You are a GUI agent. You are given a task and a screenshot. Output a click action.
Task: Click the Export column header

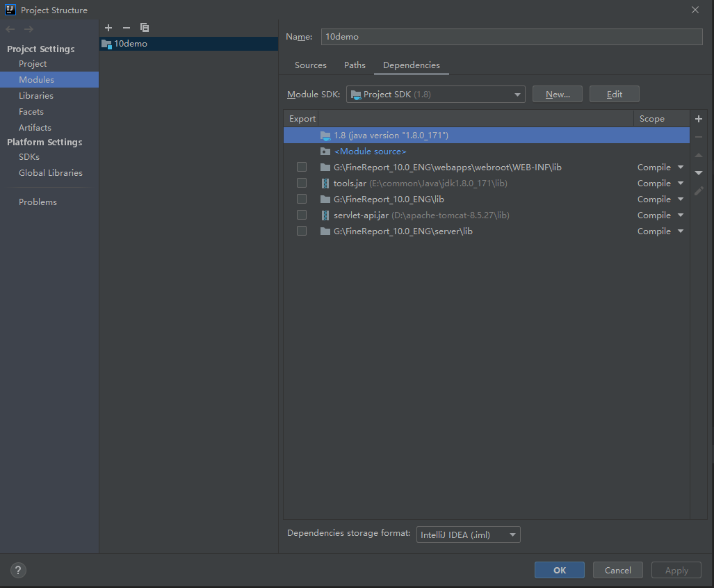302,119
